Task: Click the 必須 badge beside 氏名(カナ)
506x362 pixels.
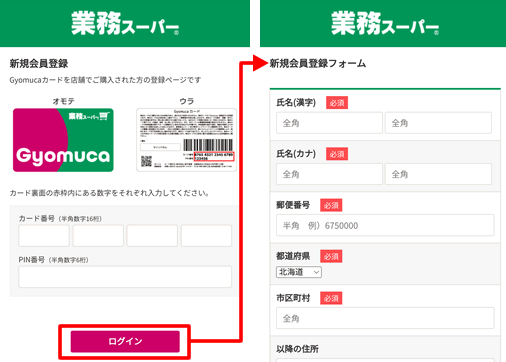Action: (x=337, y=154)
